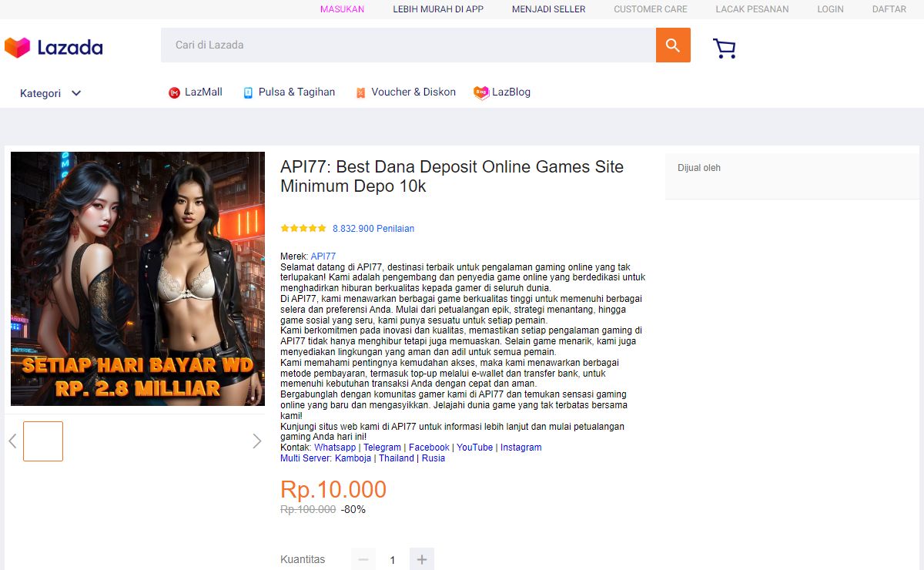Image resolution: width=924 pixels, height=570 pixels.
Task: Select the Kamboja server link
Action: pos(353,458)
